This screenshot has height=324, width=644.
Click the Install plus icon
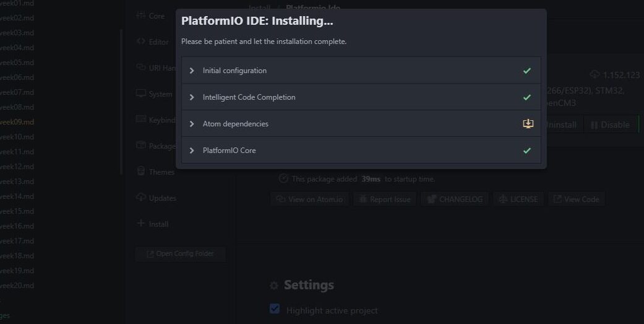(x=141, y=223)
